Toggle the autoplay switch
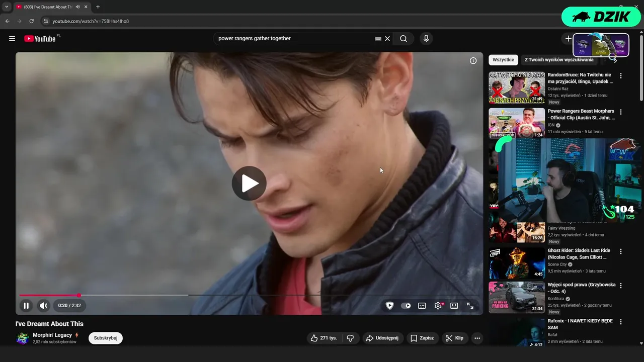This screenshot has width=644, height=362. [406, 305]
